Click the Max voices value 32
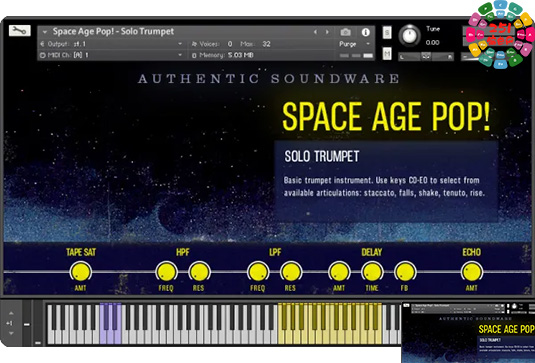Screen dimensions: 535x363 [x=266, y=44]
